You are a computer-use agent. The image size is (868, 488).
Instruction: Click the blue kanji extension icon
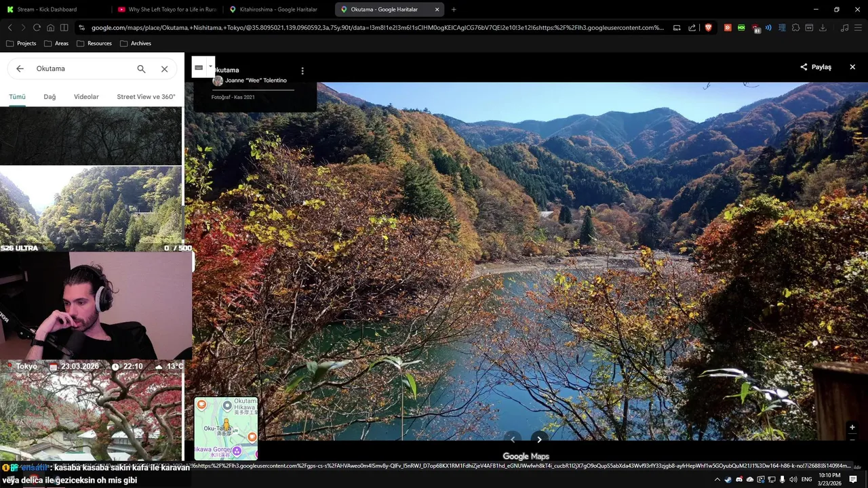click(782, 28)
